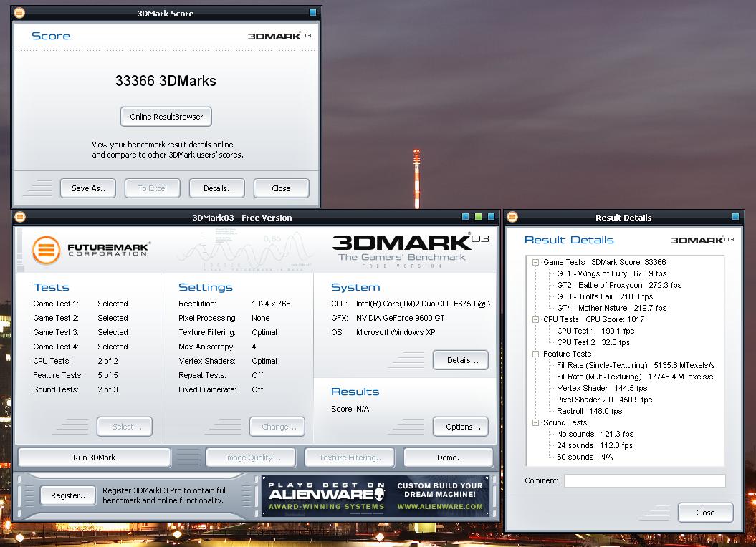
Task: Start the benchmark with Run 3DMark
Action: point(95,458)
